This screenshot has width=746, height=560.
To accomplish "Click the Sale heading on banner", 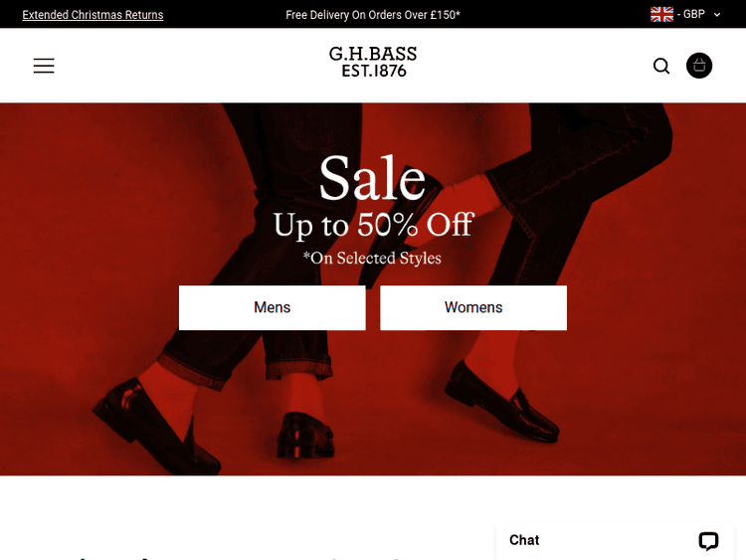I will click(373, 178).
